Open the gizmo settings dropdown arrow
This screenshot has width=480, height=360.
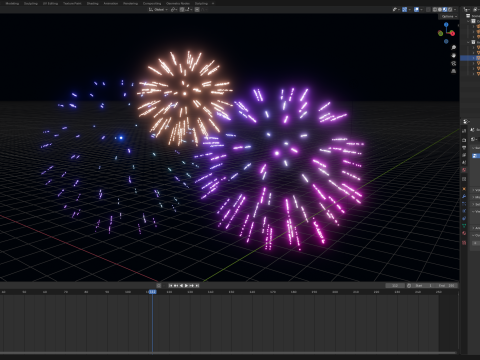410,10
